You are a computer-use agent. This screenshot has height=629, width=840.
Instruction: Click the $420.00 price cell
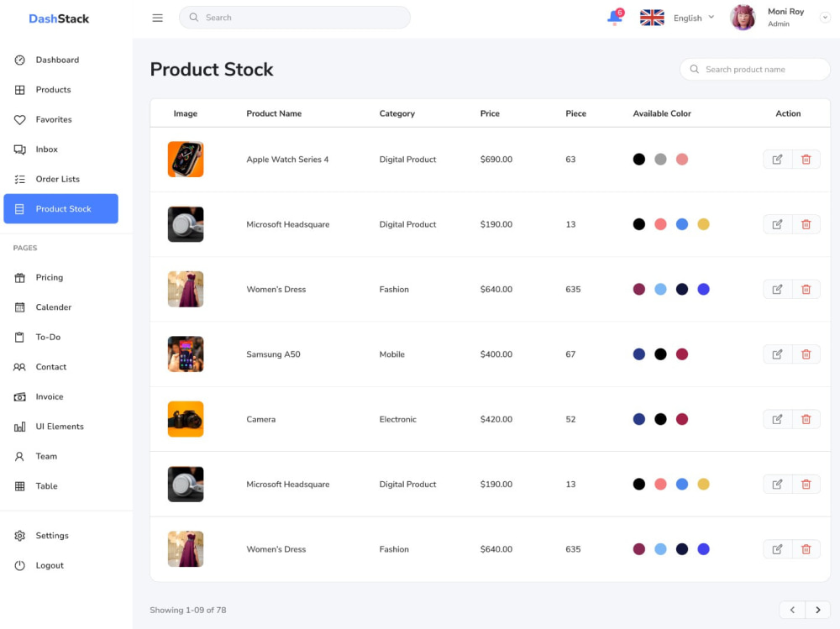[x=496, y=419]
